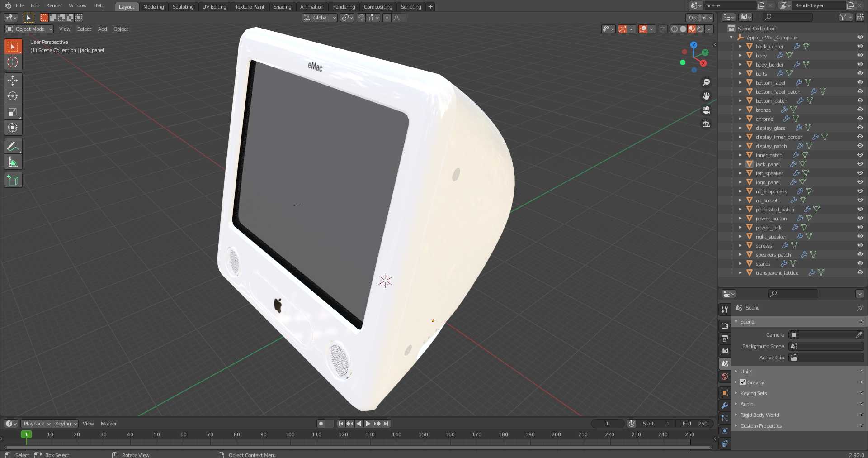
Task: Select the Measure tool
Action: (x=13, y=162)
